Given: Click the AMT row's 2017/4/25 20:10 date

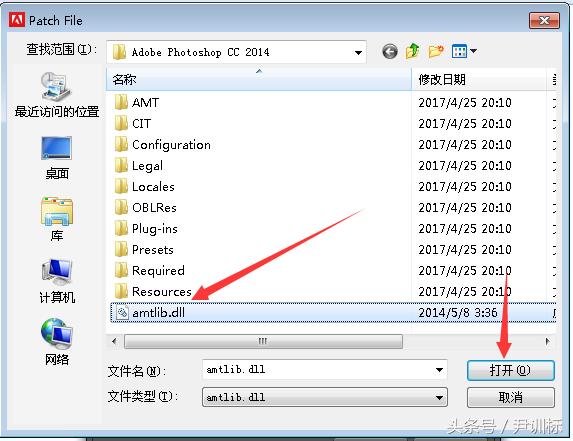Looking at the screenshot, I should click(x=465, y=103).
